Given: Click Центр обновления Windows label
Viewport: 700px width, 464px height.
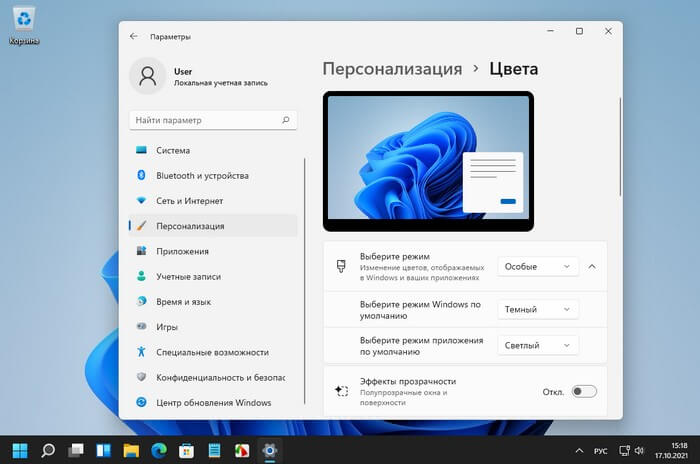Looking at the screenshot, I should (x=213, y=402).
